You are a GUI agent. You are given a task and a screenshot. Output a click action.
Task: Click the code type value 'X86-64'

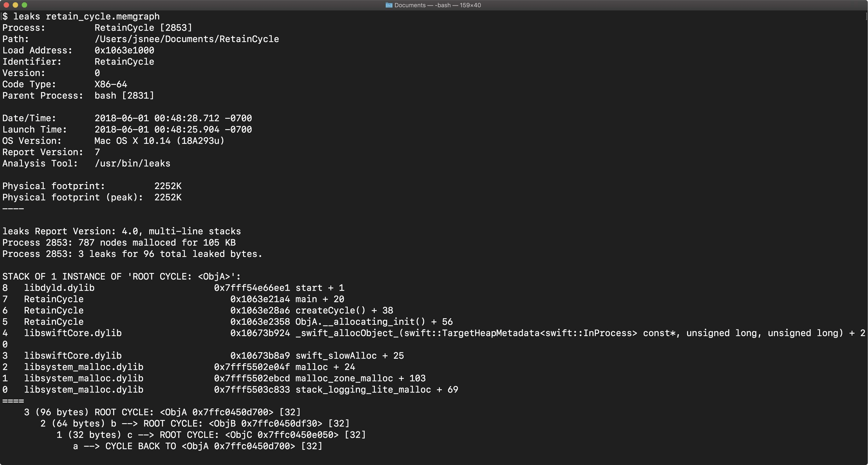point(111,84)
